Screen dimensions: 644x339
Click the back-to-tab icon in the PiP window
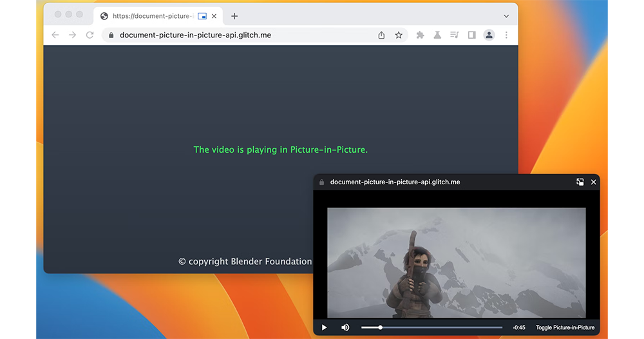tap(580, 182)
